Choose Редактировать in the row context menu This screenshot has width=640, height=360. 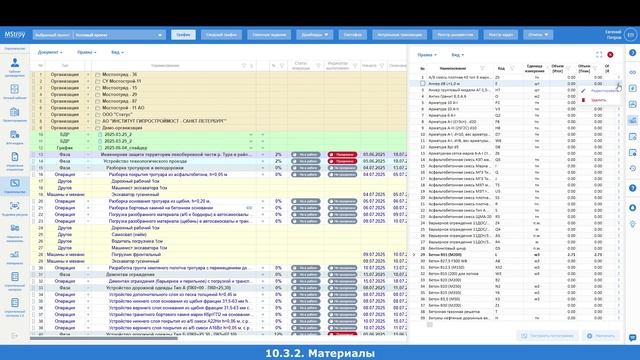604,91
